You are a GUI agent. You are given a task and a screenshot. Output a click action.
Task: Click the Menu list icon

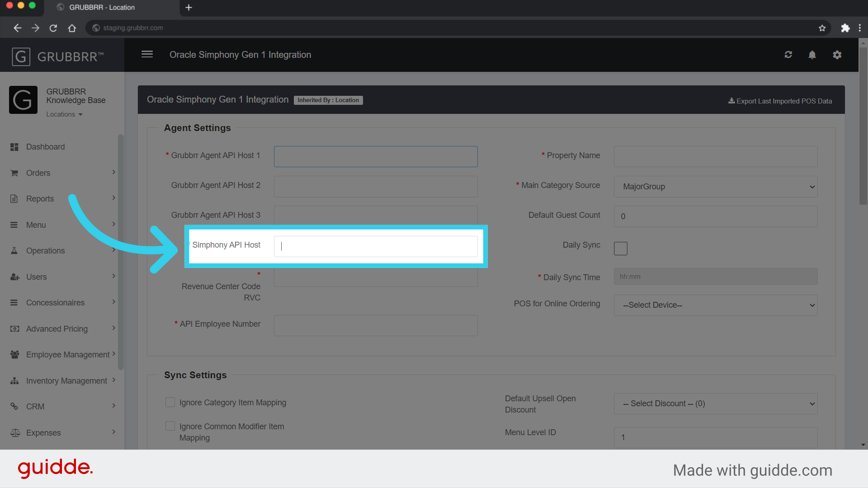pos(14,225)
